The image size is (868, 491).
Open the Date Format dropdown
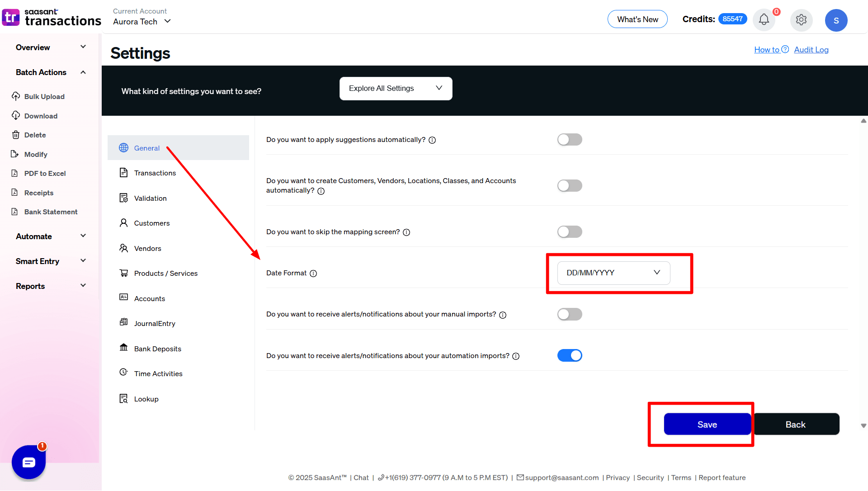click(x=613, y=273)
